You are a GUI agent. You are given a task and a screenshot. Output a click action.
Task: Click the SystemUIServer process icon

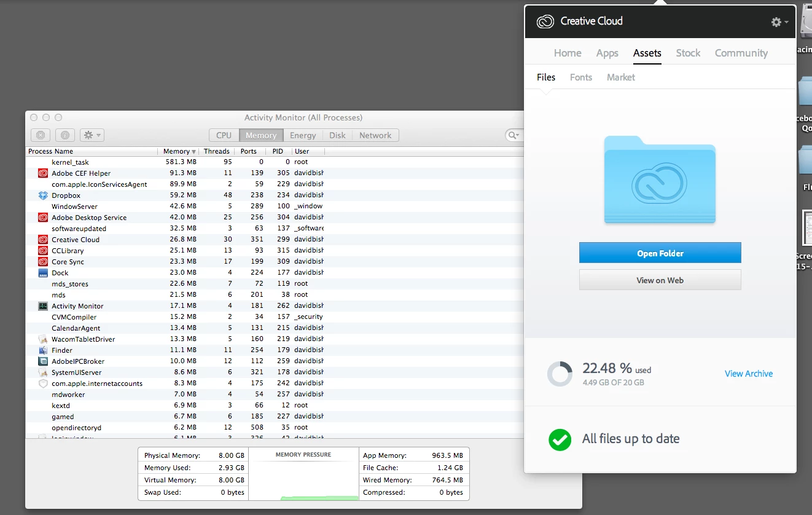click(x=43, y=372)
